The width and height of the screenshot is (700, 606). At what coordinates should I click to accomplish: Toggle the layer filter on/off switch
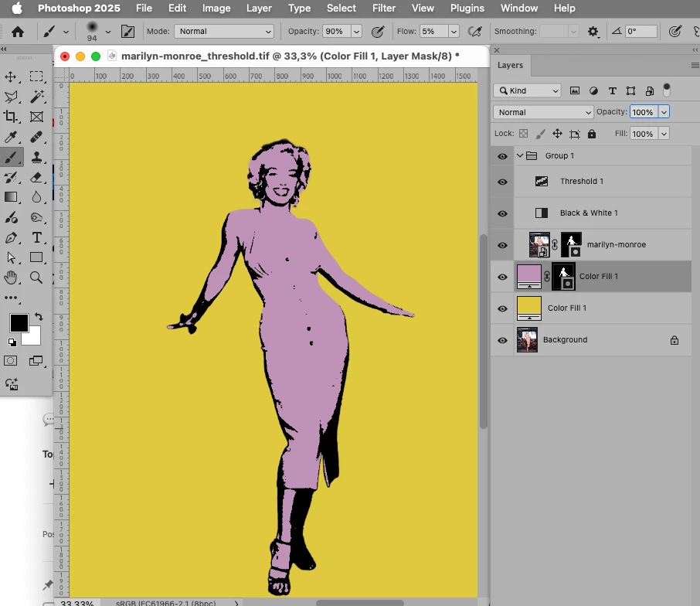667,90
